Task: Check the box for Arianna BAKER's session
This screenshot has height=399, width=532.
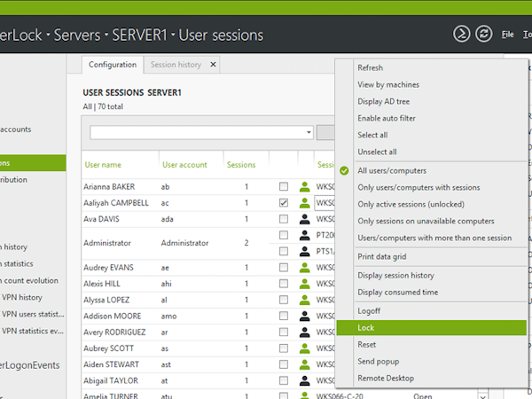Action: 284,186
